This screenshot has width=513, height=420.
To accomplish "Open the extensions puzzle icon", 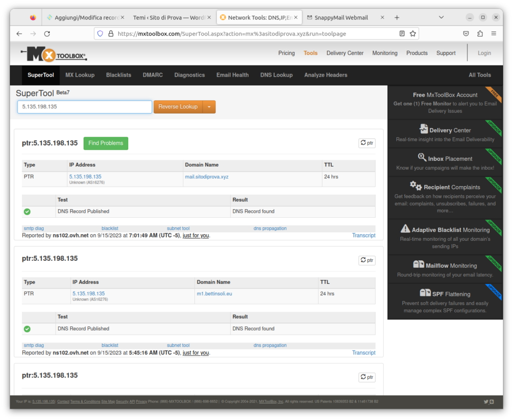I will click(x=480, y=34).
